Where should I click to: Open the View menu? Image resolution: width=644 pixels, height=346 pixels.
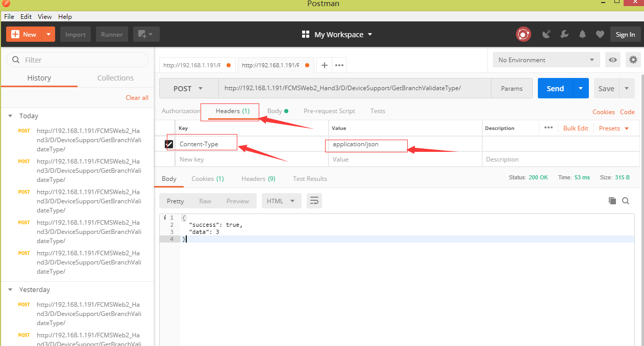point(45,16)
